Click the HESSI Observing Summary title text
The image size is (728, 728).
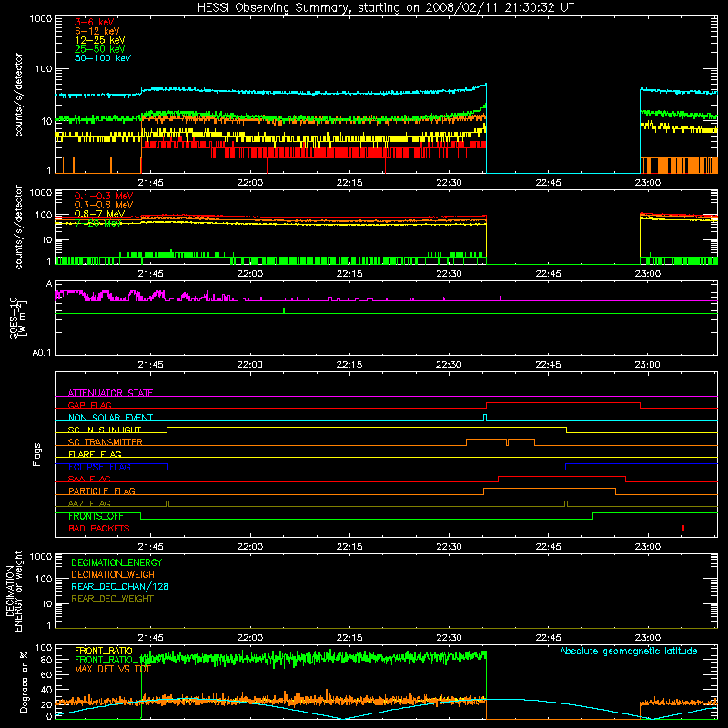click(x=385, y=7)
